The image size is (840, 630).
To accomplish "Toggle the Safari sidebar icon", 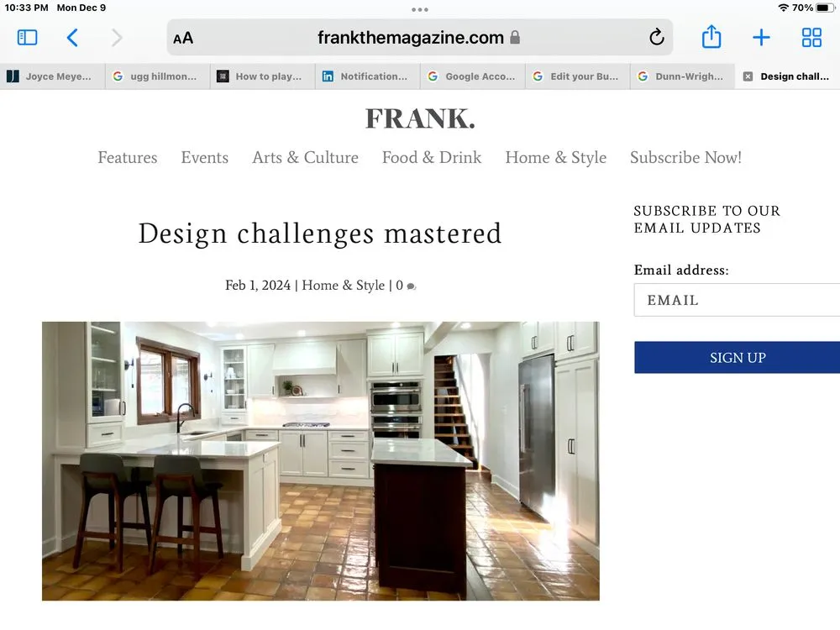I will pyautogui.click(x=28, y=38).
